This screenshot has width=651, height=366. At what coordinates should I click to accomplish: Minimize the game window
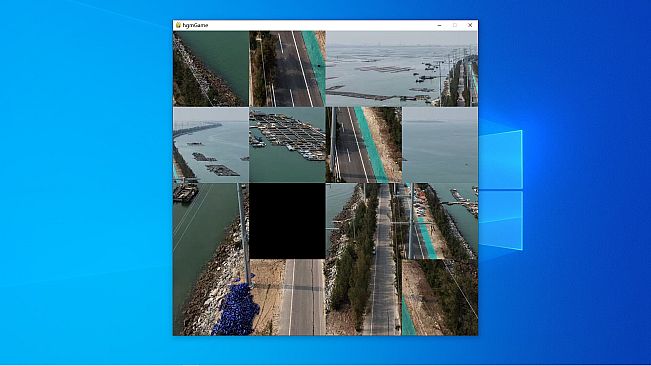click(x=439, y=25)
